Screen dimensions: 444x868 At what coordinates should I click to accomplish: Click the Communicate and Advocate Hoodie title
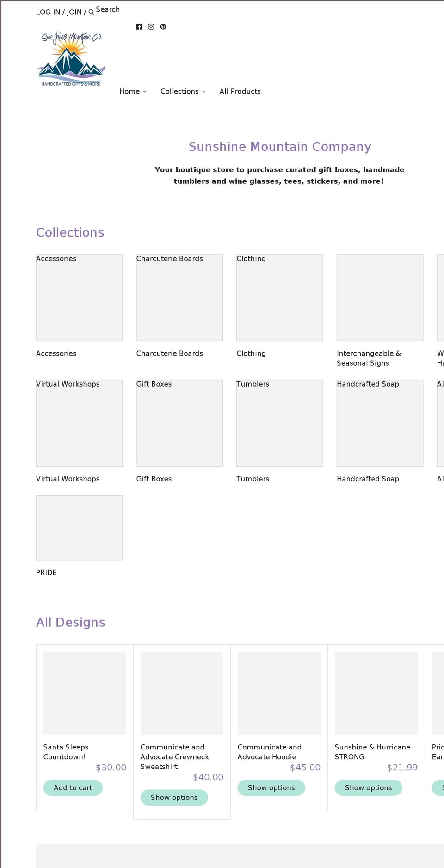tap(270, 752)
